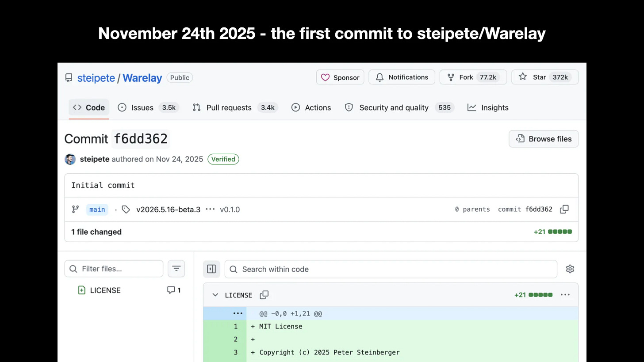Screen dimensions: 644x362
Task: Focus the Filter files input
Action: pos(114,269)
